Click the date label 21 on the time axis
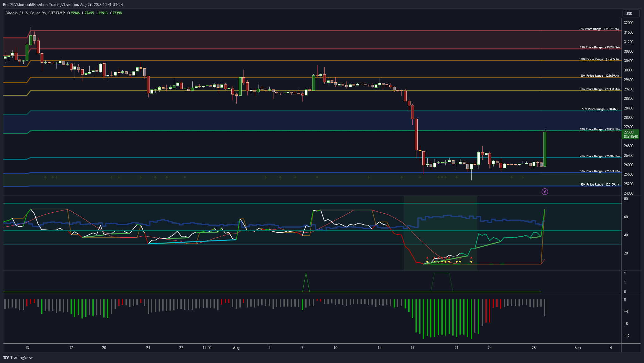This screenshot has width=644, height=363. pyautogui.click(x=457, y=348)
